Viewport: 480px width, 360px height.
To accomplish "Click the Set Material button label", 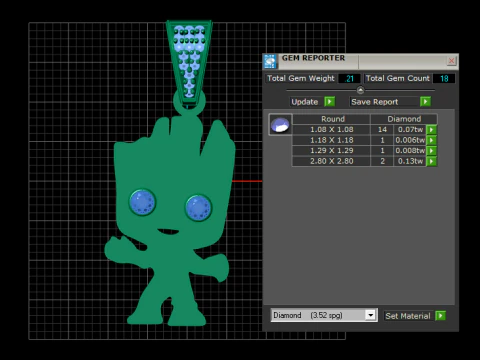I will (408, 316).
